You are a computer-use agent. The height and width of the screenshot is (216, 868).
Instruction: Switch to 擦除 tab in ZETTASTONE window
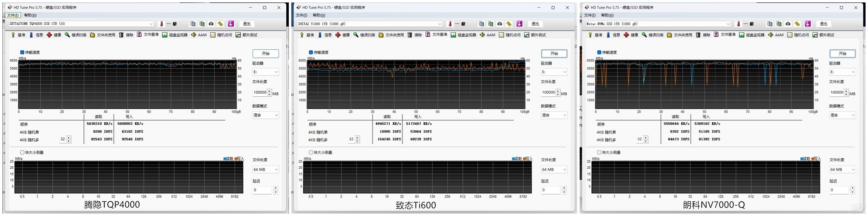(126, 35)
